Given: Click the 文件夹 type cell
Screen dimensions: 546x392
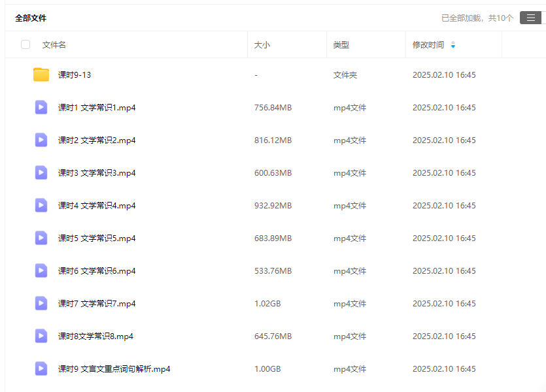Looking at the screenshot, I should tap(345, 75).
